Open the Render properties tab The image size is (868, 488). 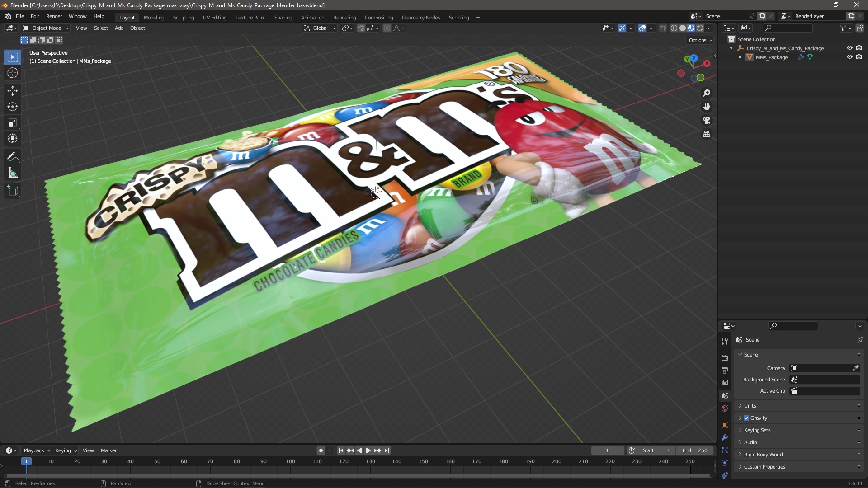tap(725, 357)
